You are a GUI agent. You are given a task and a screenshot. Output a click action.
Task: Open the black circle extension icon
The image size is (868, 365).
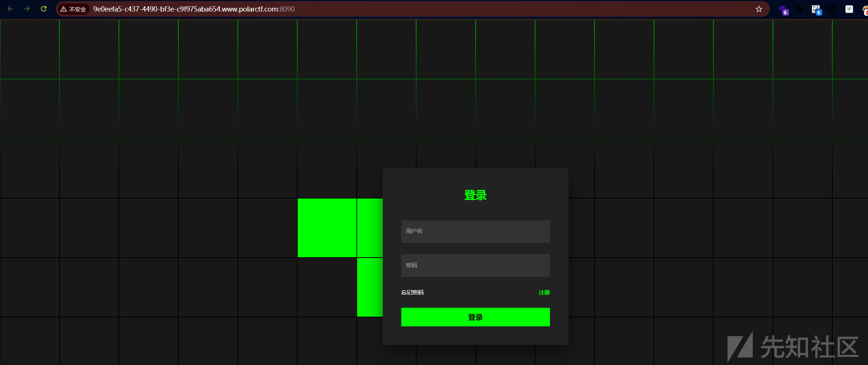(833, 9)
